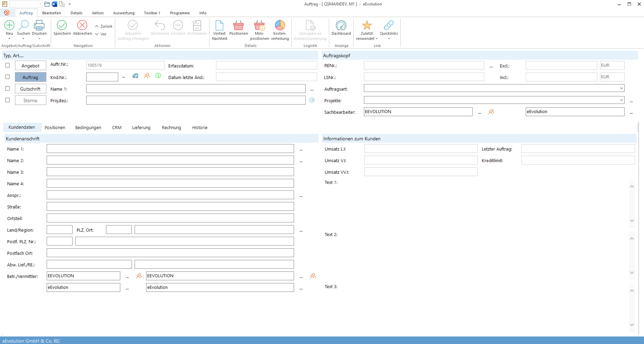Screen dimensions: 644x344
Task: Click Vor navigation button
Action: 101,34
